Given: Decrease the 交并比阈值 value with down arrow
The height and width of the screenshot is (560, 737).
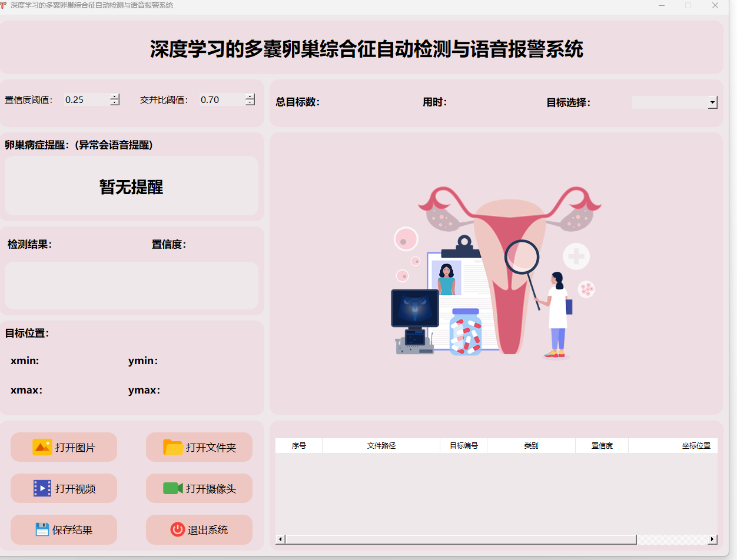Looking at the screenshot, I should pos(250,102).
